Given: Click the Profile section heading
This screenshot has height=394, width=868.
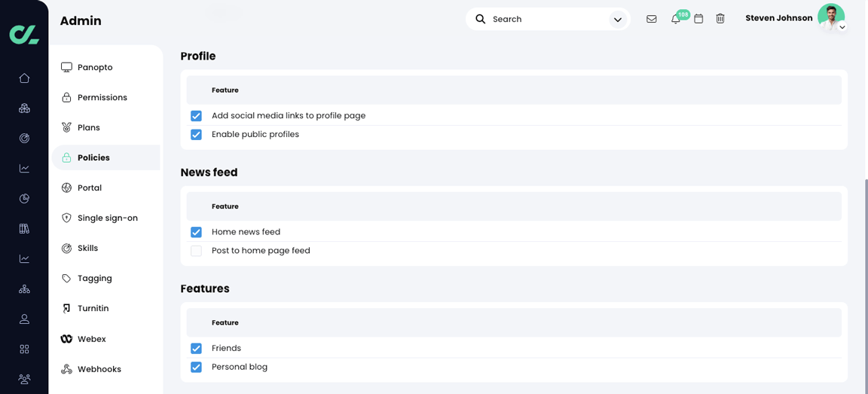Looking at the screenshot, I should 198,56.
